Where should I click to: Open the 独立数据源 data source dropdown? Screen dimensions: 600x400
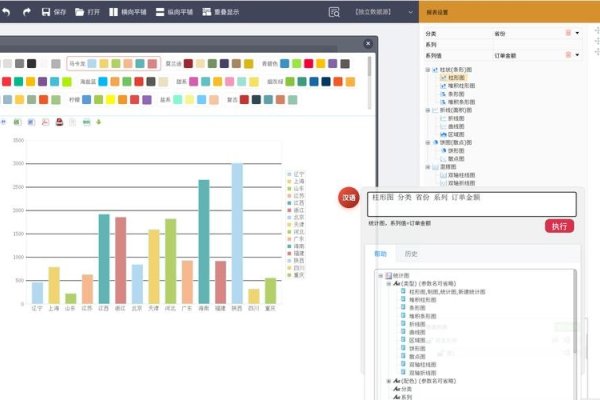tap(411, 12)
